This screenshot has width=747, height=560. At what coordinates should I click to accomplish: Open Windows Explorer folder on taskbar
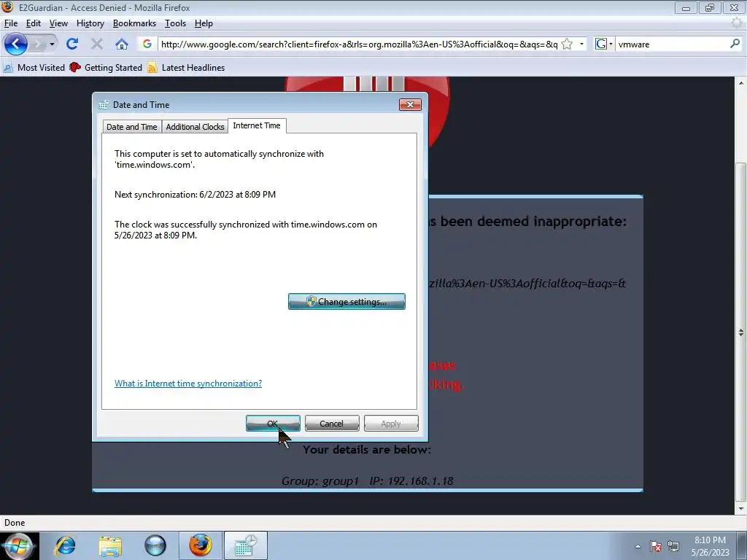110,545
